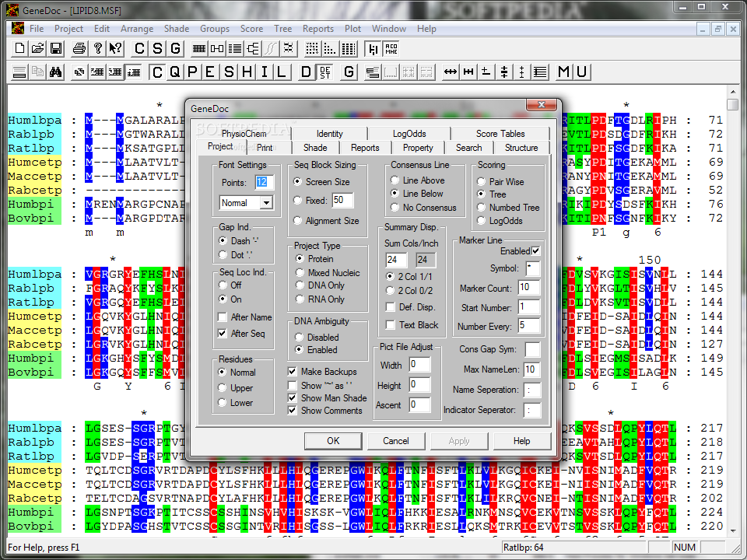Open the font style Normal dropdown

tap(266, 203)
